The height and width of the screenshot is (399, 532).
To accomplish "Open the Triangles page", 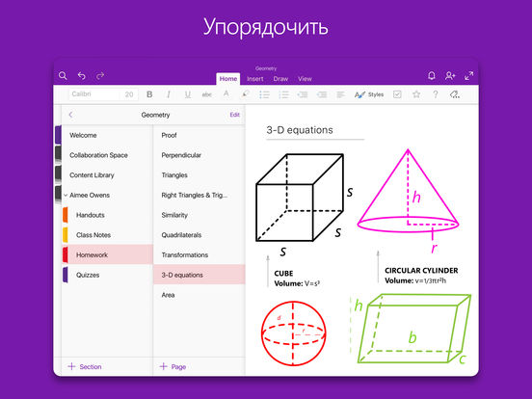I will [x=199, y=175].
